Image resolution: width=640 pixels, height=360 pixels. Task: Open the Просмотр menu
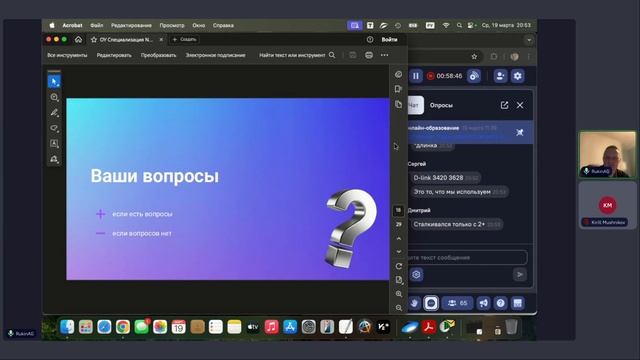coord(172,25)
